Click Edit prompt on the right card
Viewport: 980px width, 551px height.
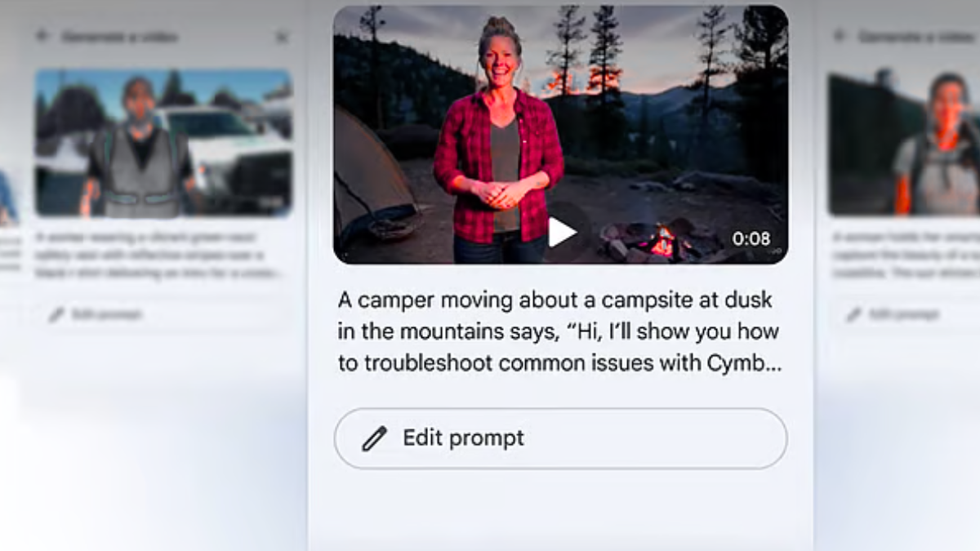tap(902, 314)
